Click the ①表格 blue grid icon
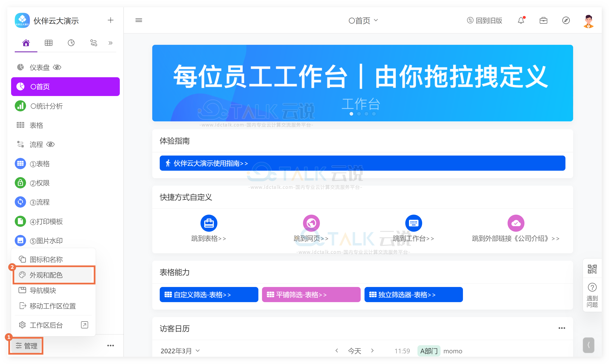 tap(20, 164)
